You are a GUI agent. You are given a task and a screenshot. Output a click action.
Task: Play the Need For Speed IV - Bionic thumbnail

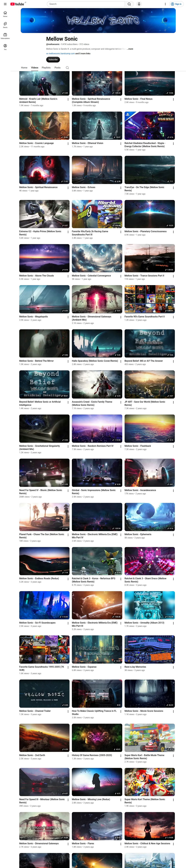[44, 473]
